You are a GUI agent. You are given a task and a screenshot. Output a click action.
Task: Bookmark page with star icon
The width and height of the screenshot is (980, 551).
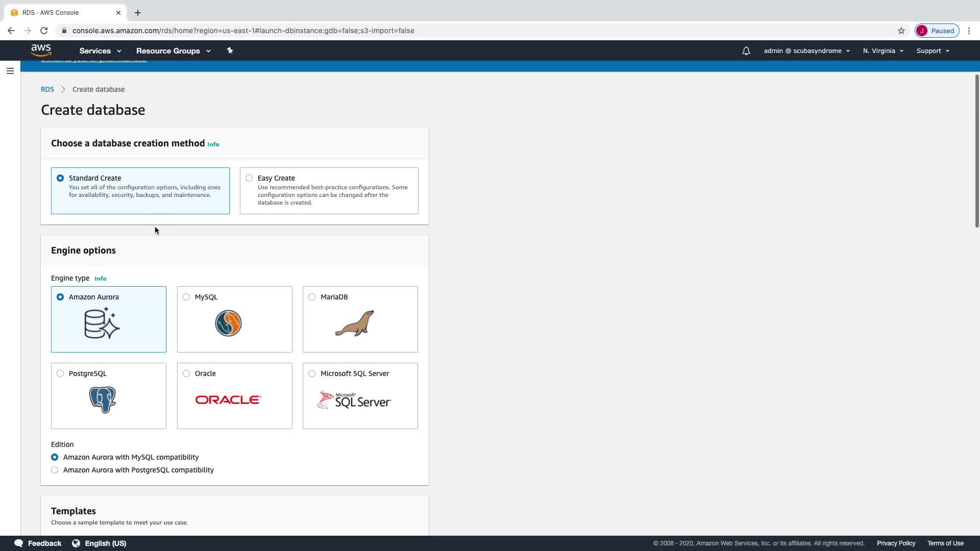901,31
